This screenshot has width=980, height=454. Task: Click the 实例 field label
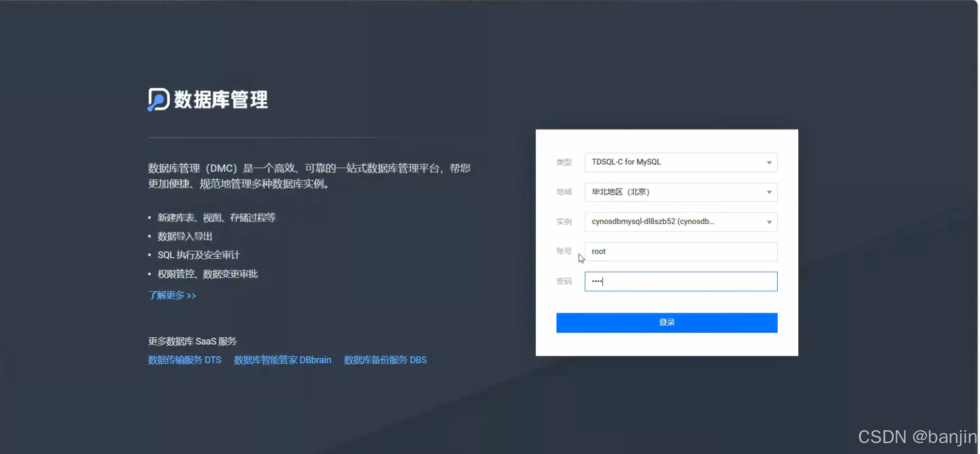[x=564, y=222]
